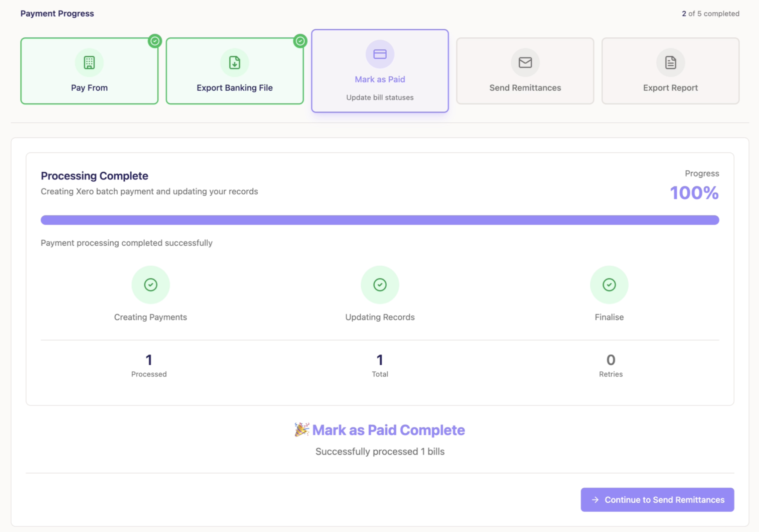
Task: Open the Send Remittances step label
Action: pyautogui.click(x=525, y=88)
